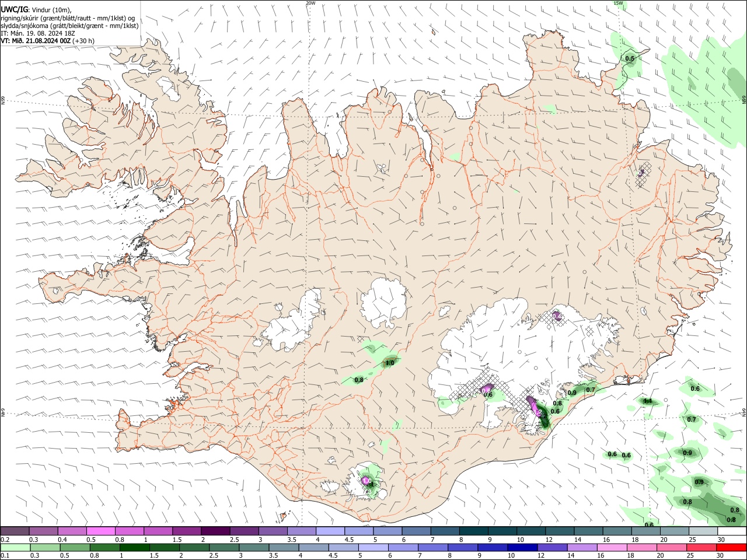
Task: Click the dark teal 8 swatch in the upper legend row
Action: click(x=474, y=531)
